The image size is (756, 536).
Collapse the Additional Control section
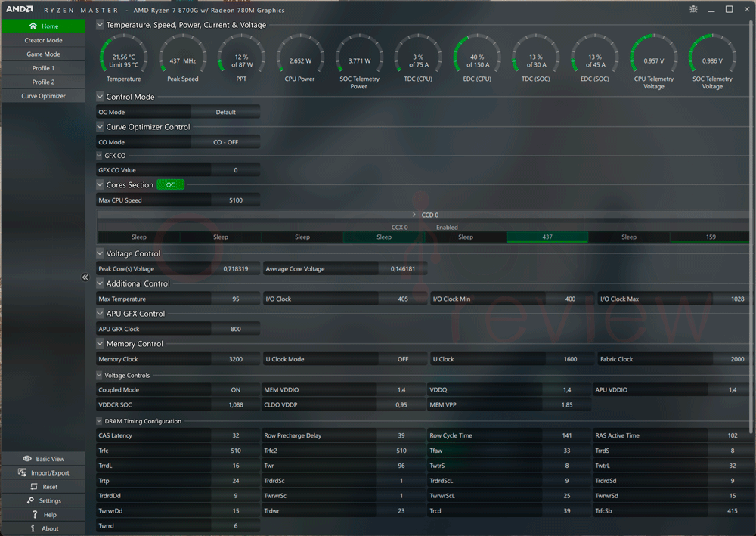point(100,283)
